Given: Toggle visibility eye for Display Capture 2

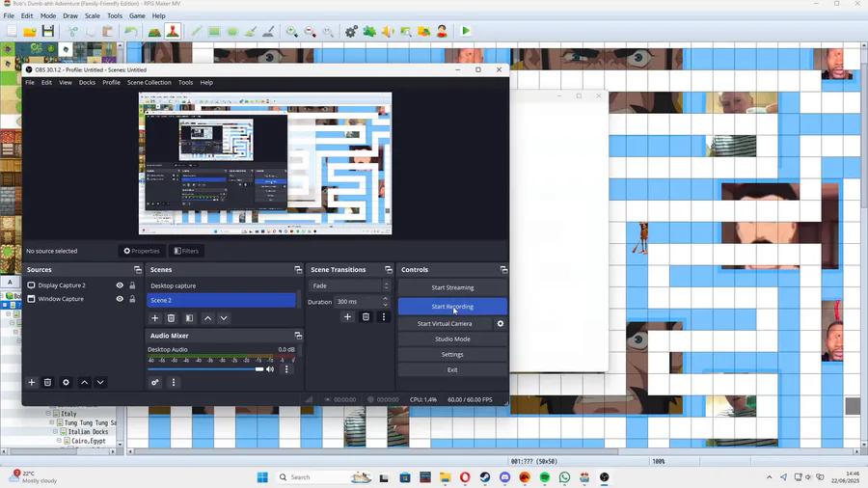Looking at the screenshot, I should [120, 285].
